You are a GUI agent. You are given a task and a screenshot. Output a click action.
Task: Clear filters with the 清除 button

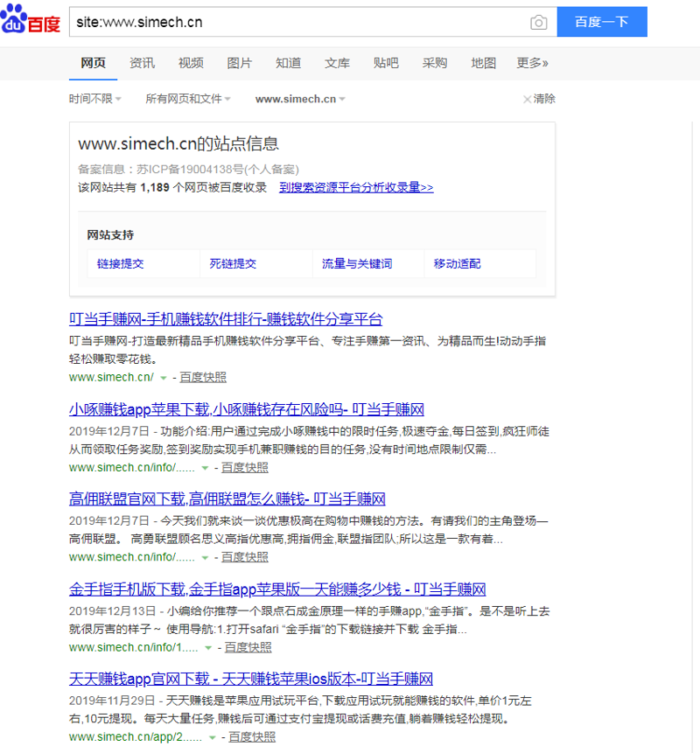point(539,99)
